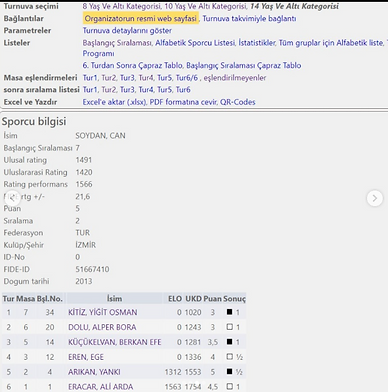
Task: Open Başlangıç Sıralaması list
Action: click(117, 43)
